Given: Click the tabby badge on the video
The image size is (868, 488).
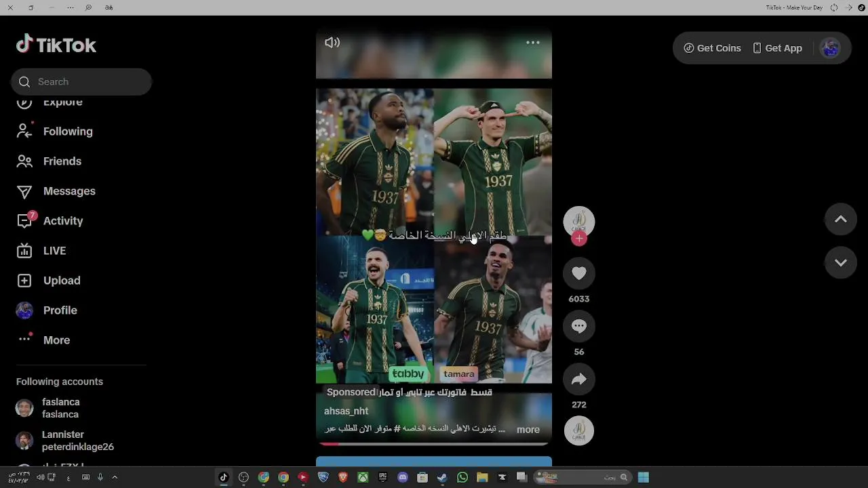Looking at the screenshot, I should pos(408,373).
